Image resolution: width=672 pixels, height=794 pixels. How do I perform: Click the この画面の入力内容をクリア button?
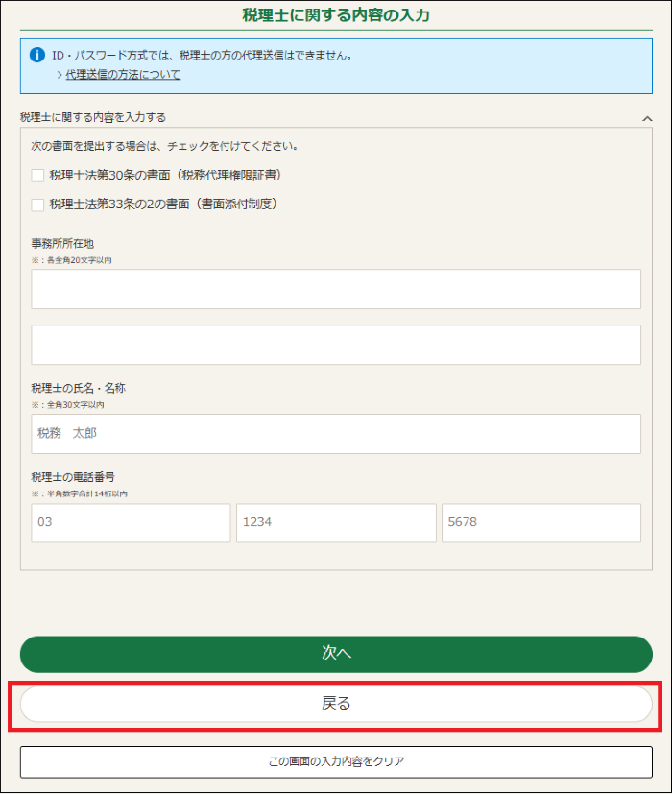[336, 761]
